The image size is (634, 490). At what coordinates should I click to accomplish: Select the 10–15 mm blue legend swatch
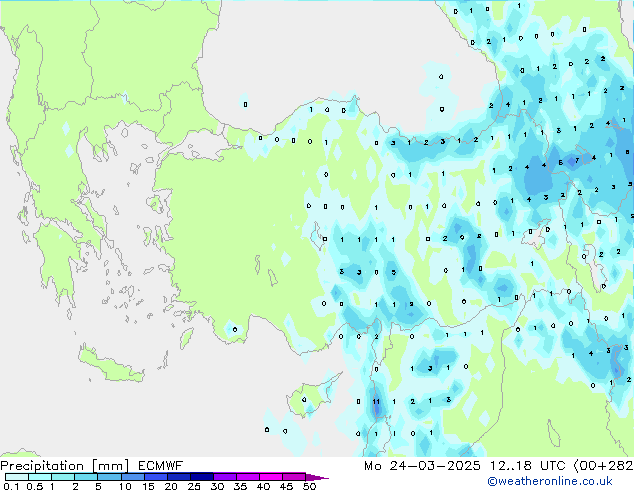coord(132,477)
